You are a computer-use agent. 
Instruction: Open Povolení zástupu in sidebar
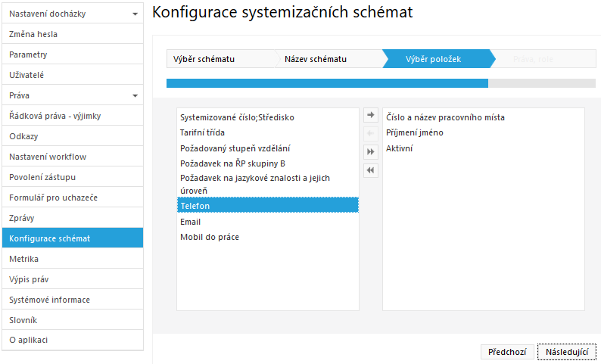click(x=73, y=177)
